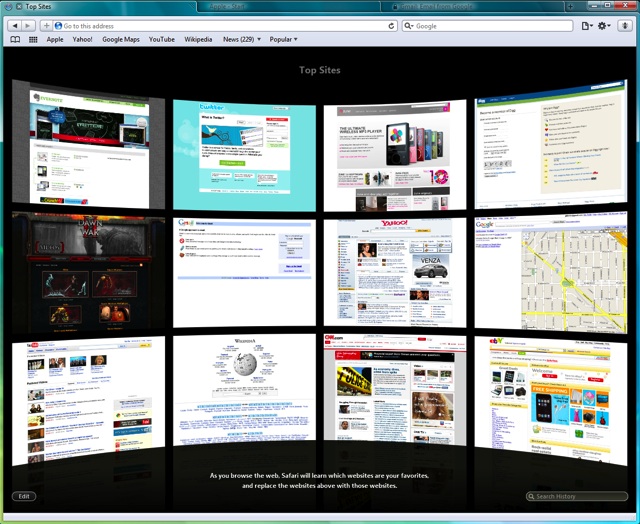Open the Apple bookmark
Screen dimensions: 640x524
[55, 40]
